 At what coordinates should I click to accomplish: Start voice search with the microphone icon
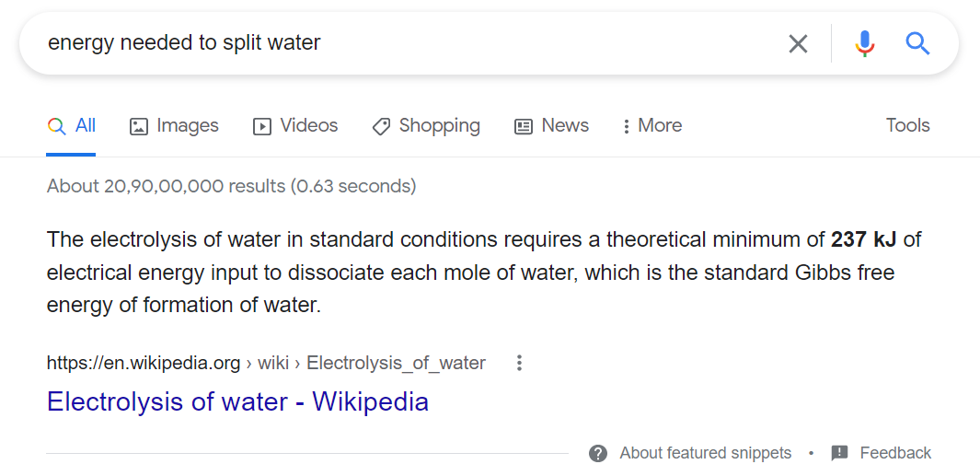coord(864,43)
